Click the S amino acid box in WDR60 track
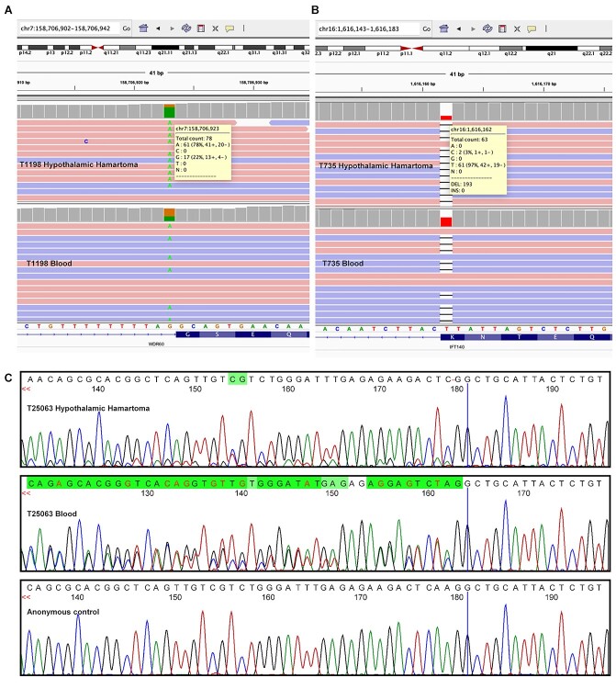The height and width of the screenshot is (689, 616). (x=218, y=334)
